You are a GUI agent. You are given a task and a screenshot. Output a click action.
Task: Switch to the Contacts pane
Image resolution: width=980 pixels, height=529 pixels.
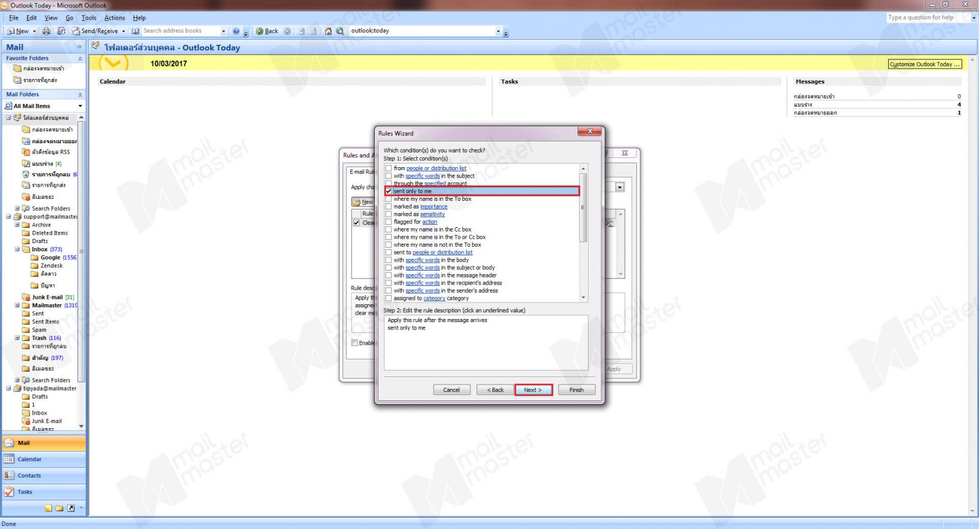pyautogui.click(x=43, y=476)
